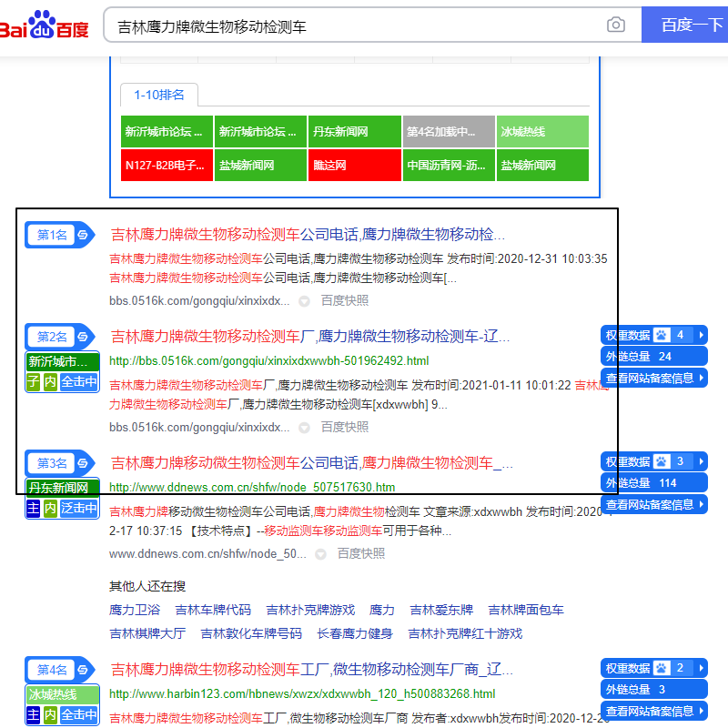Open 查看网站备案信息 for second result
The height and width of the screenshot is (728, 728).
pos(653,378)
